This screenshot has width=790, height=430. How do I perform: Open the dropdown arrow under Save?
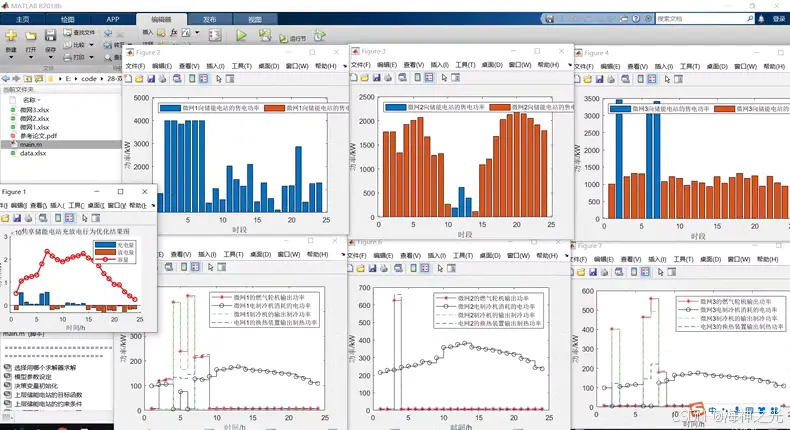click(50, 57)
